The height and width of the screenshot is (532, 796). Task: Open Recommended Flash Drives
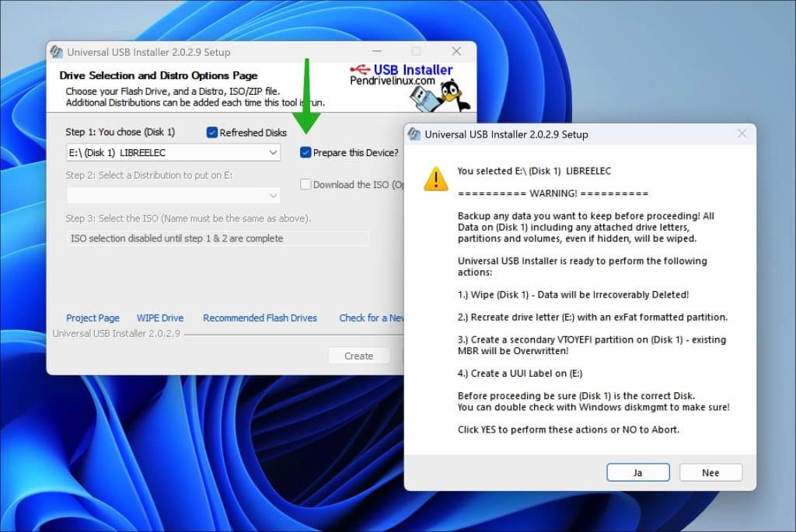click(260, 318)
